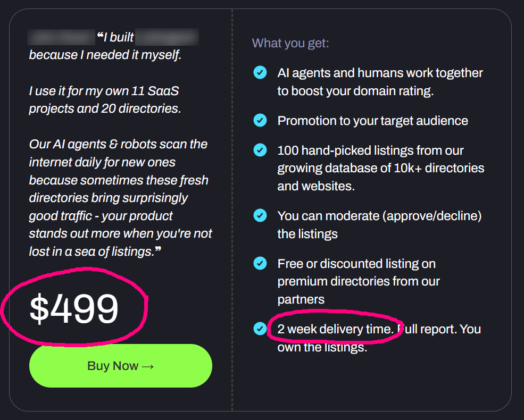
Task: Click the Buy Now button
Action: 120,366
